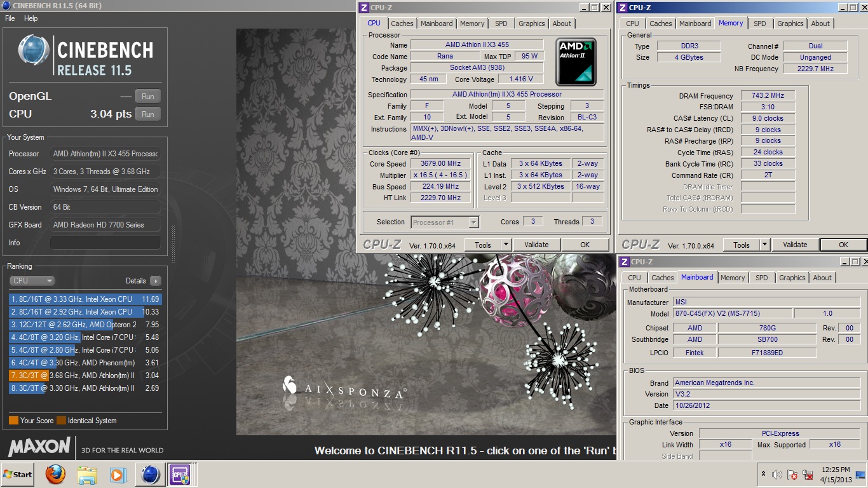Click Validate in CPU-Z CPU window

pyautogui.click(x=536, y=245)
